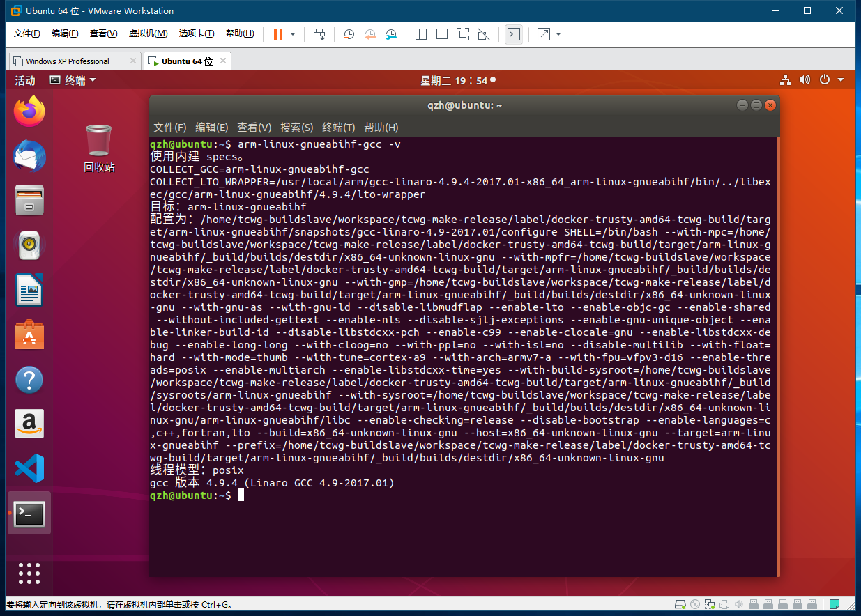Screen dimensions: 861x616
Task: Click text 'gcc 版本 4.9.4' line
Action: [x=272, y=482]
